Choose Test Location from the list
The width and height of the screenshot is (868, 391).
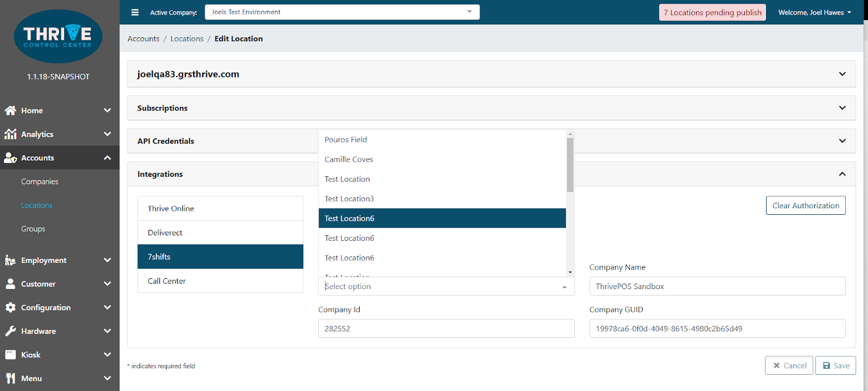442,179
